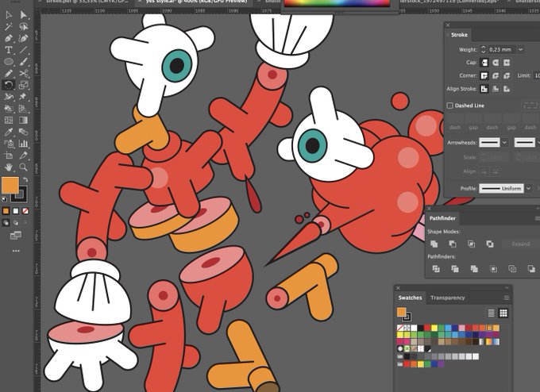Select the Lasso tool
The image size is (540, 392).
[x=23, y=26]
